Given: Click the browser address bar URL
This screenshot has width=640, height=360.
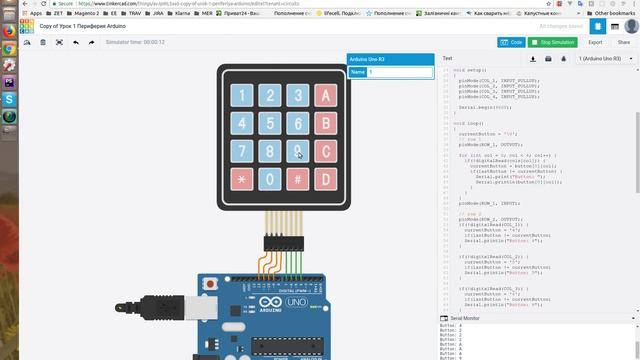Looking at the screenshot, I should (188, 4).
